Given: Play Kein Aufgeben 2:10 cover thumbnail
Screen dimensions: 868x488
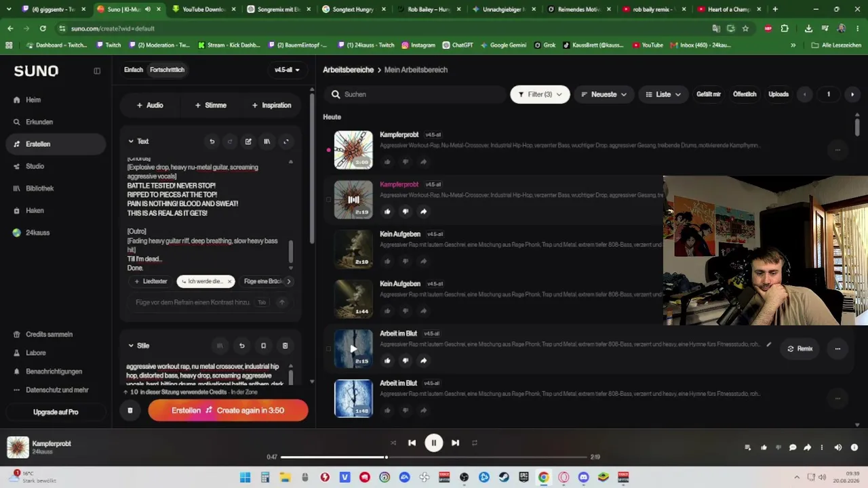Looking at the screenshot, I should pos(353,249).
